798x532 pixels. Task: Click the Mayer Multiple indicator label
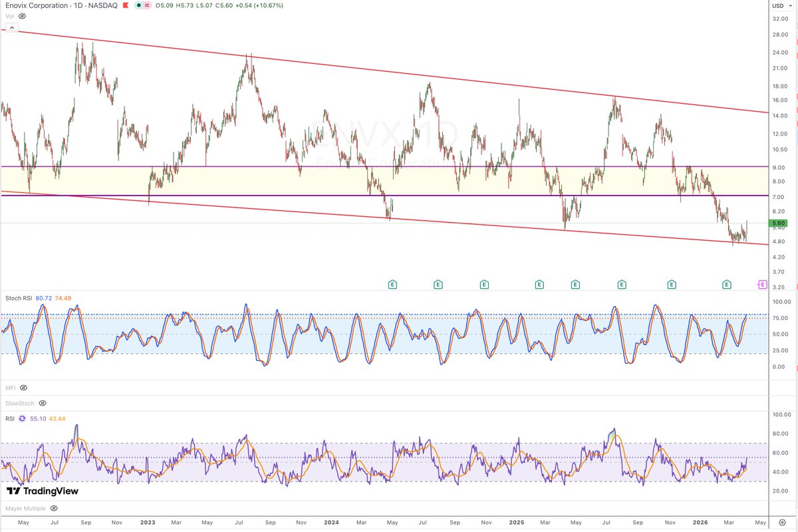(x=25, y=508)
